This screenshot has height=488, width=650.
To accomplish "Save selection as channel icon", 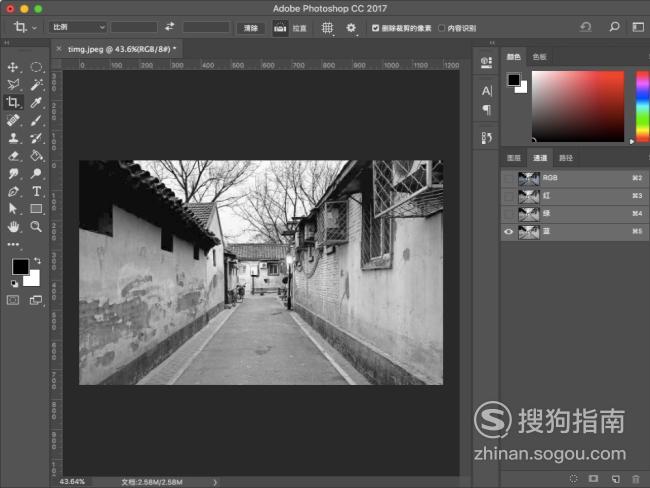I will pos(594,479).
